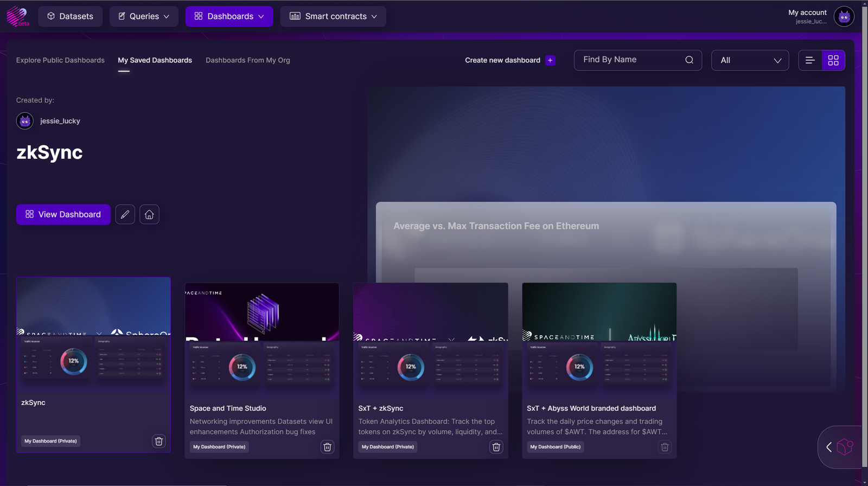Click the View Dashboard button
Screen dimensions: 868x486
coord(63,214)
